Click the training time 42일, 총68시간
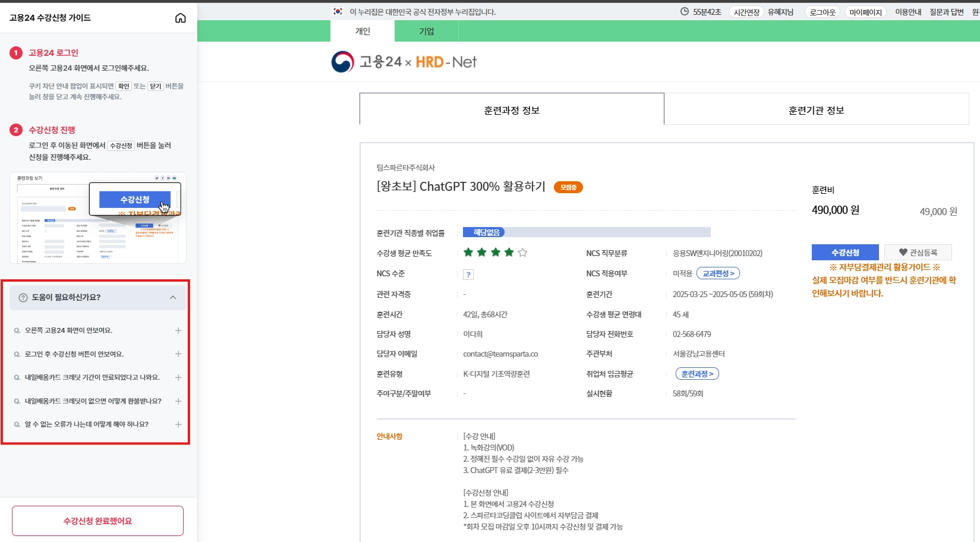 [x=486, y=315]
